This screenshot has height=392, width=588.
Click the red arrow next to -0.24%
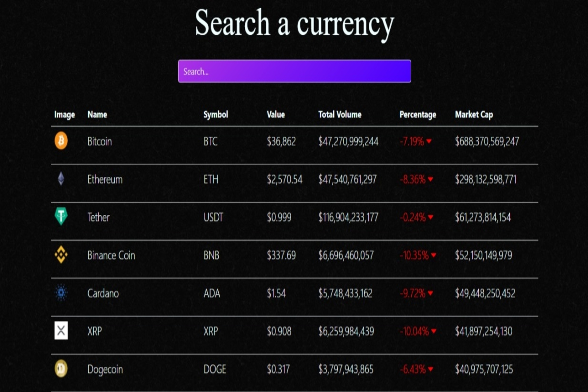[x=430, y=217]
